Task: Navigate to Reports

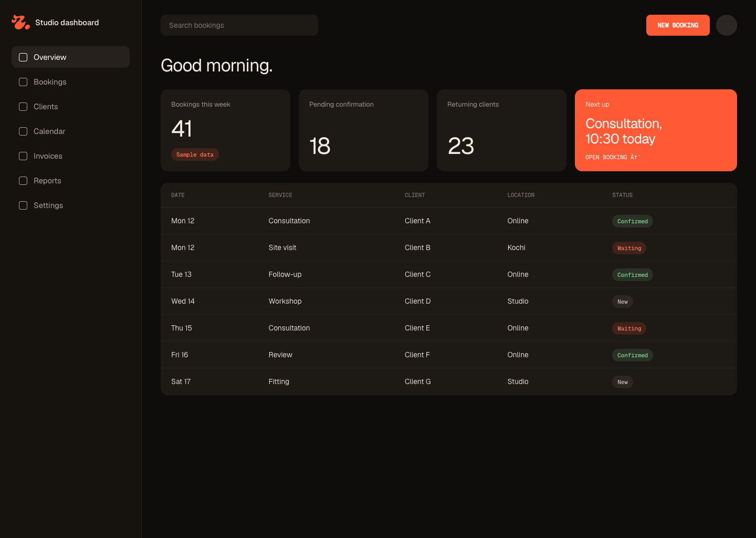Action: [70, 181]
